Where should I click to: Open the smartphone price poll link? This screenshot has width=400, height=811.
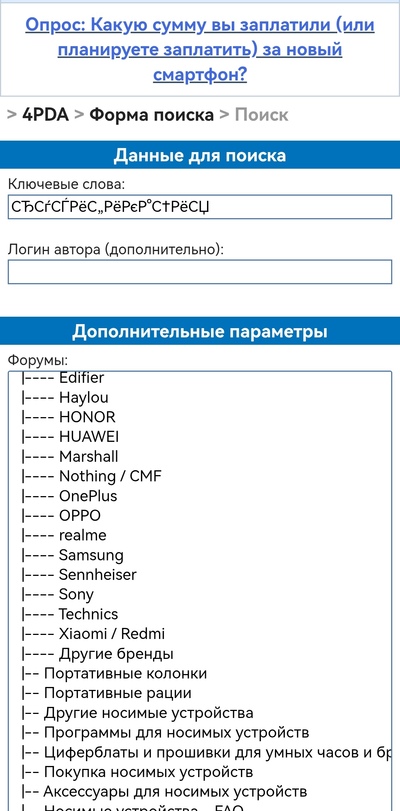click(x=200, y=50)
